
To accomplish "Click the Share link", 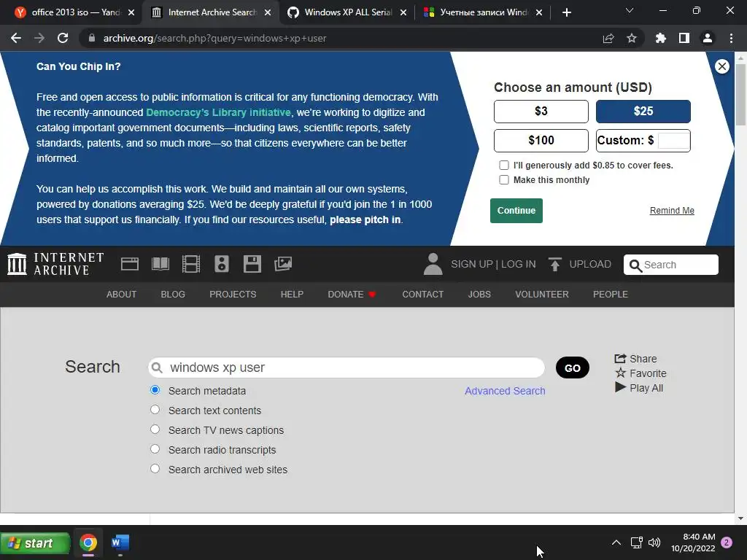I will pos(635,359).
